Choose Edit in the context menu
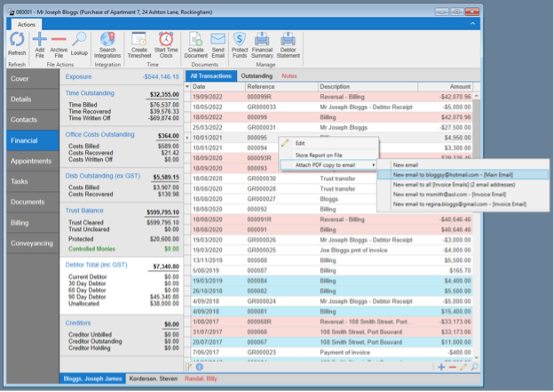554x392 pixels. 329,143
